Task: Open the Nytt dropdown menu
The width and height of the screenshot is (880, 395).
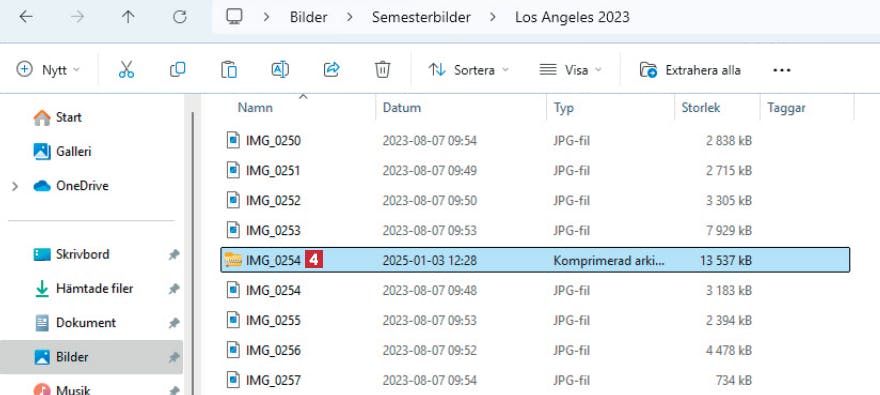Action: pos(48,70)
